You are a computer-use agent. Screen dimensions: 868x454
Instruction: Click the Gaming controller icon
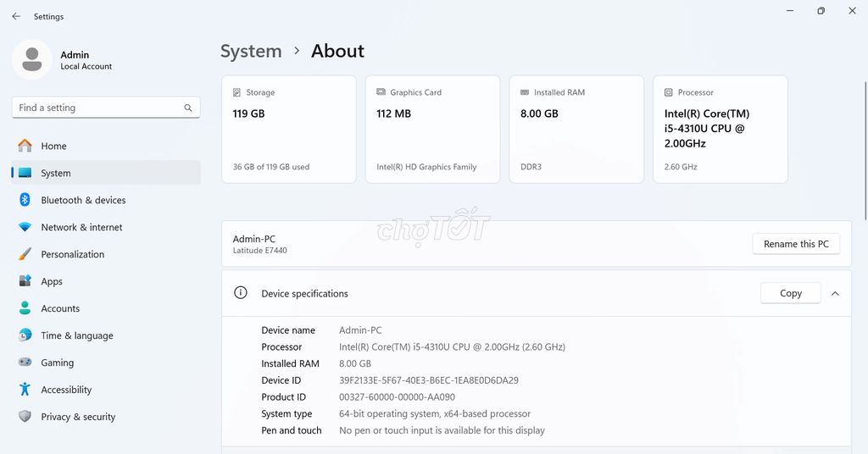pyautogui.click(x=25, y=363)
